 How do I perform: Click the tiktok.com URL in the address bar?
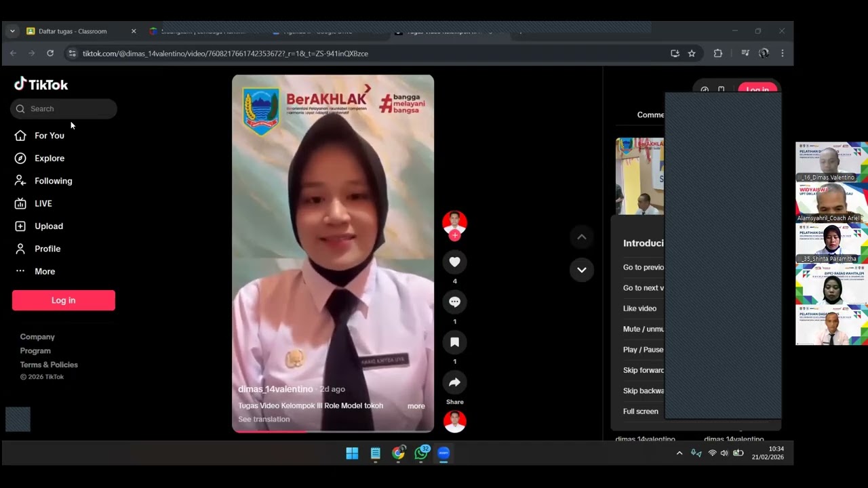pyautogui.click(x=225, y=54)
